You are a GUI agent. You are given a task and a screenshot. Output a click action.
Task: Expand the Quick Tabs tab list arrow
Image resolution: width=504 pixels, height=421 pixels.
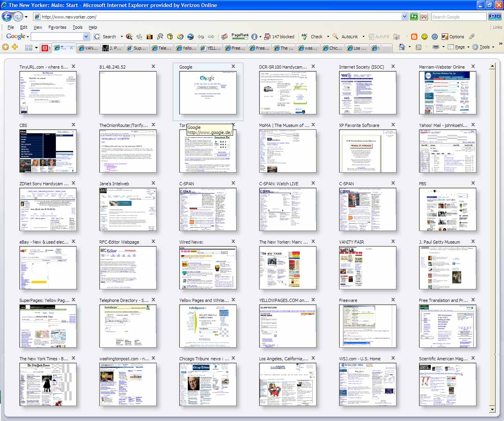tap(36, 48)
